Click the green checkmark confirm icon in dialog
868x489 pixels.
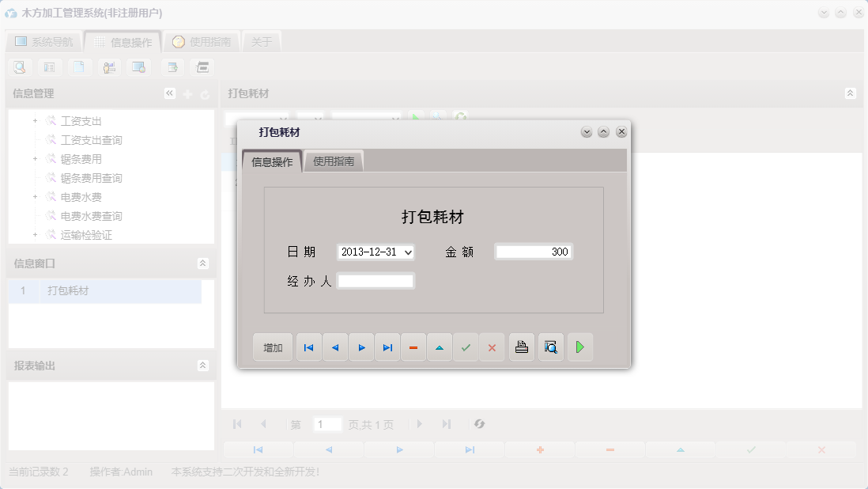click(x=466, y=347)
